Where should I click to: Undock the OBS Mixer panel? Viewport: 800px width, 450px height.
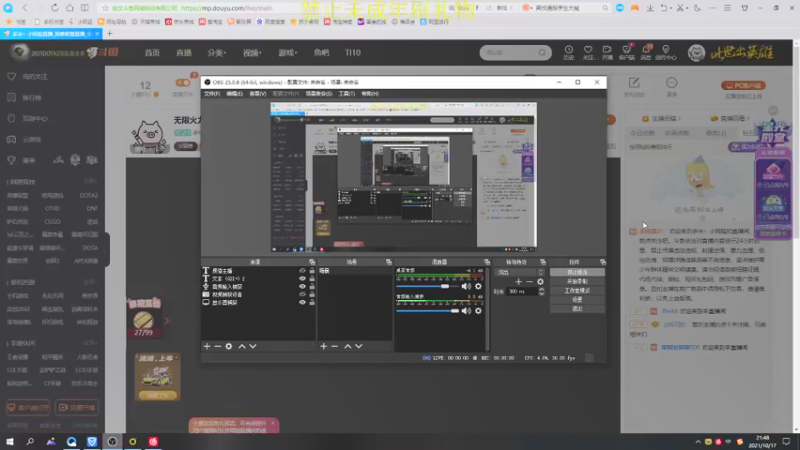tap(487, 262)
